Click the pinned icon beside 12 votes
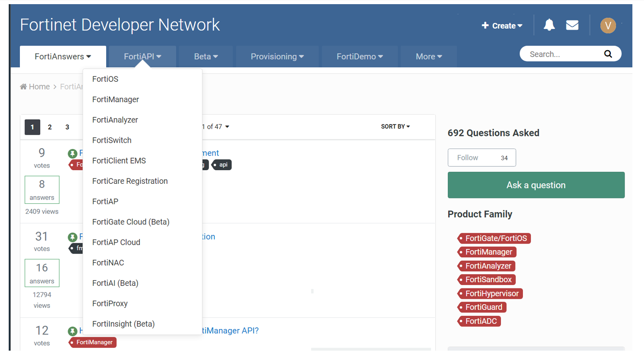 point(73,331)
